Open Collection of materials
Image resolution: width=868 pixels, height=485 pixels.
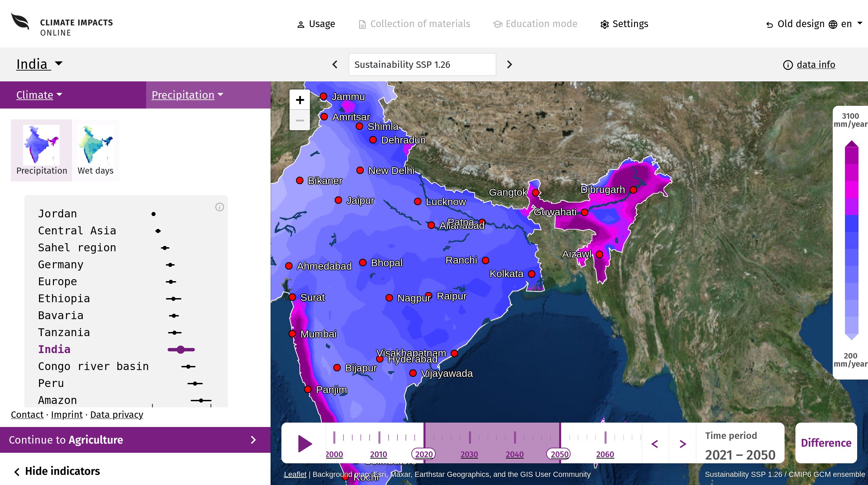tap(414, 24)
